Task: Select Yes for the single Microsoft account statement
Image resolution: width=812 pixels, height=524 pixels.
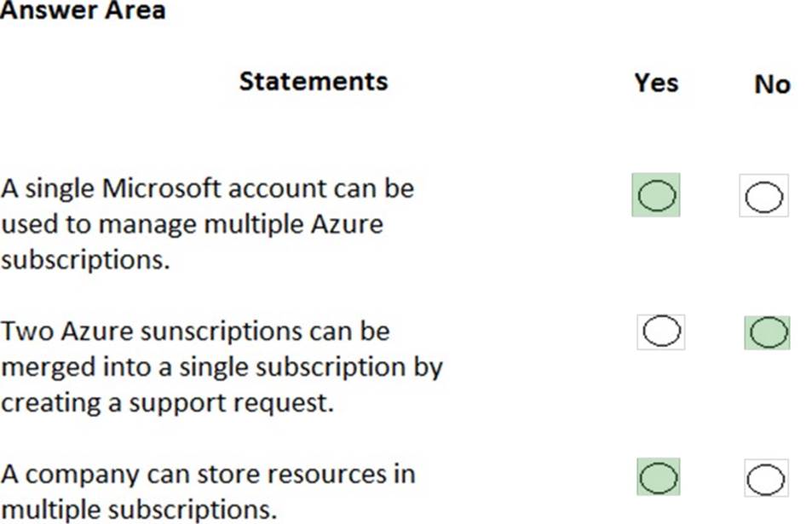Action: (655, 196)
